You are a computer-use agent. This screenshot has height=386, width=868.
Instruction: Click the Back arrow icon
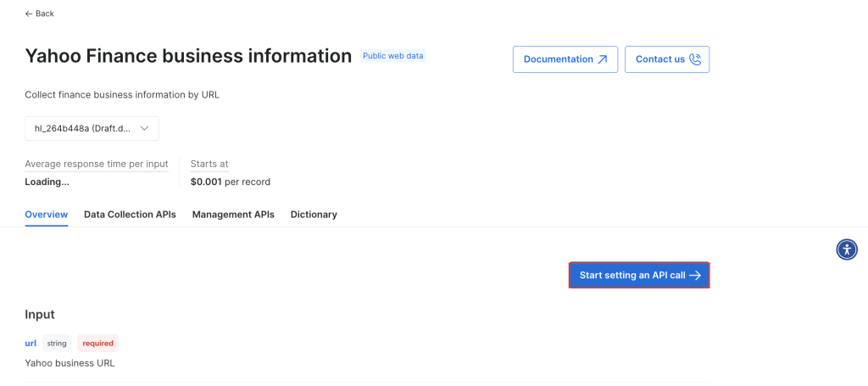(30, 14)
